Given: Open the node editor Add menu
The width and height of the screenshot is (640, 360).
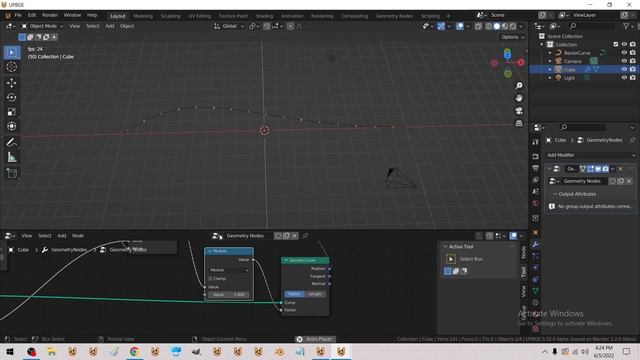Looking at the screenshot, I should point(62,236).
